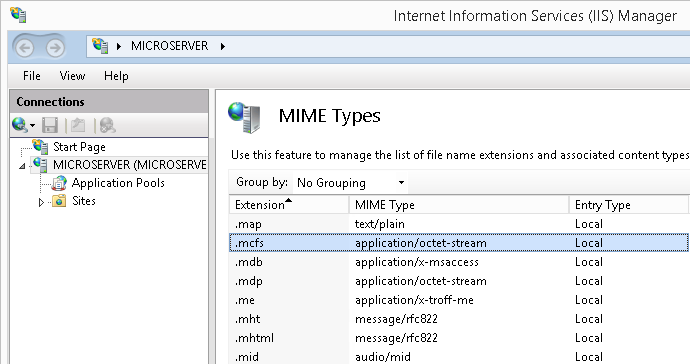Sort by the MIME Type column header

459,205
